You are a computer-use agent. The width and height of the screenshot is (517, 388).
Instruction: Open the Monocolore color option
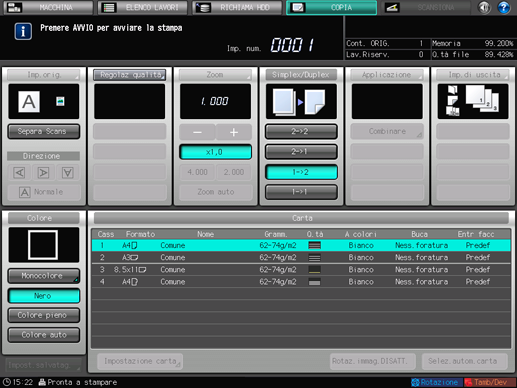[x=44, y=276]
